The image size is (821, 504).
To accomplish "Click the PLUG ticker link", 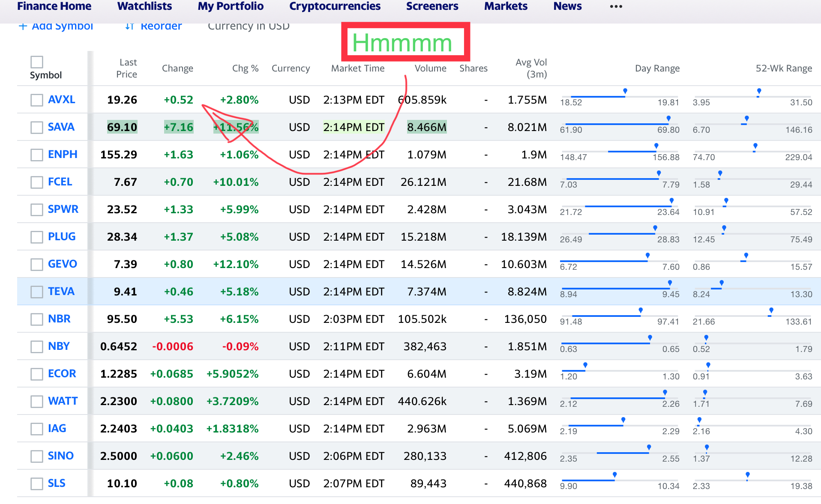I will point(62,237).
